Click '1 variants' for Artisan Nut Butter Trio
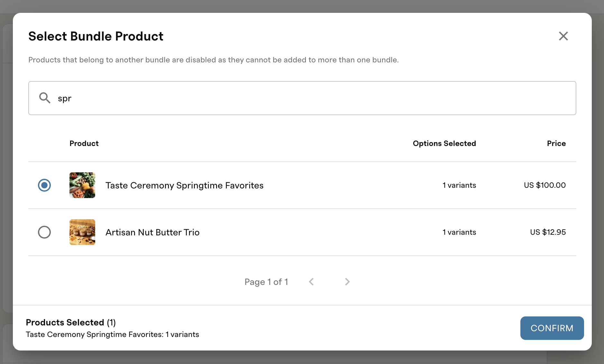The height and width of the screenshot is (364, 604). [x=459, y=232]
